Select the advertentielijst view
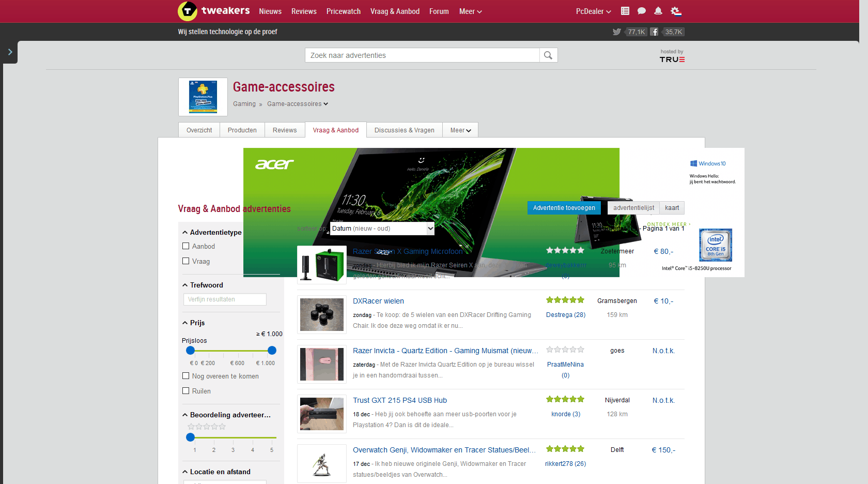This screenshot has height=484, width=868. (633, 208)
